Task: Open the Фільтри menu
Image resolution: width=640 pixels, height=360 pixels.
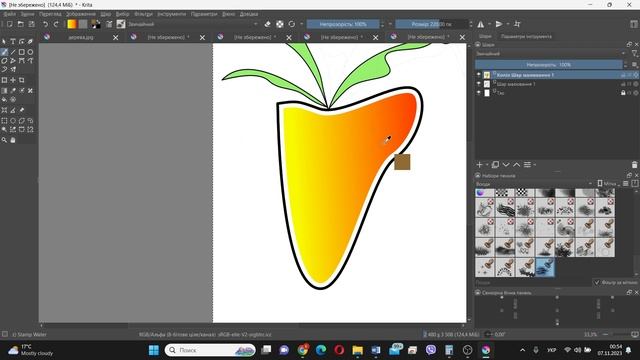Action: tap(143, 14)
